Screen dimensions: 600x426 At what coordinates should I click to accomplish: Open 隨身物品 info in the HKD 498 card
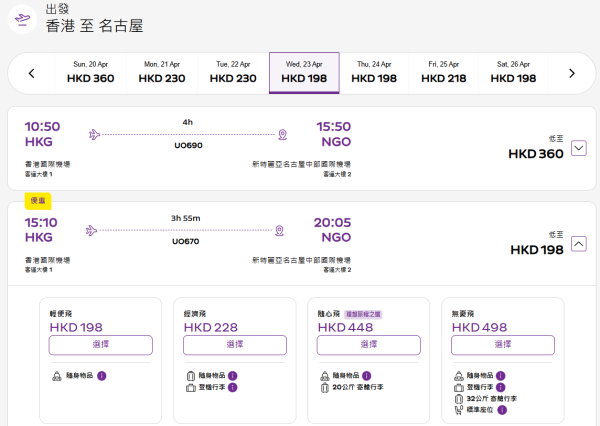coord(501,376)
